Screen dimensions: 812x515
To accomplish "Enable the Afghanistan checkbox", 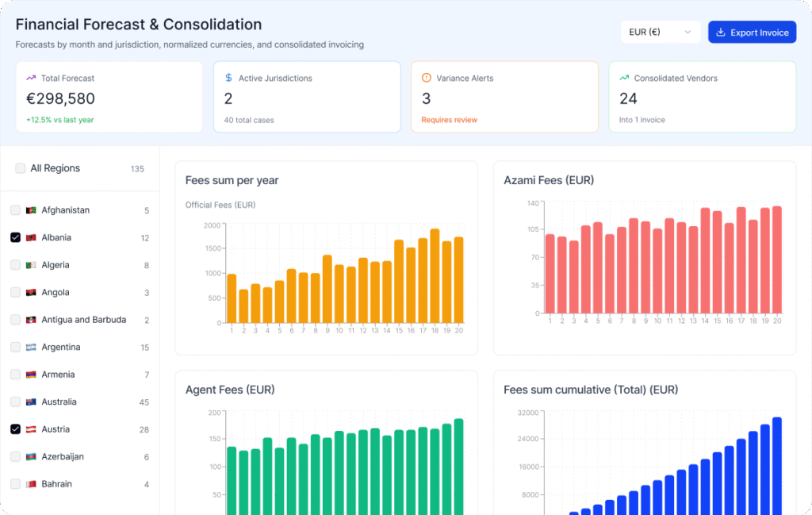I will point(15,210).
